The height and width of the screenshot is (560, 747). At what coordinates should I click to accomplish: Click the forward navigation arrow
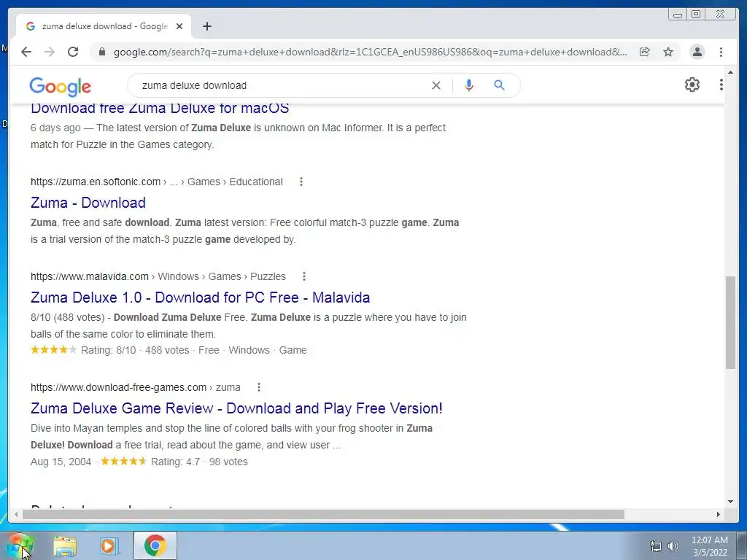[50, 52]
